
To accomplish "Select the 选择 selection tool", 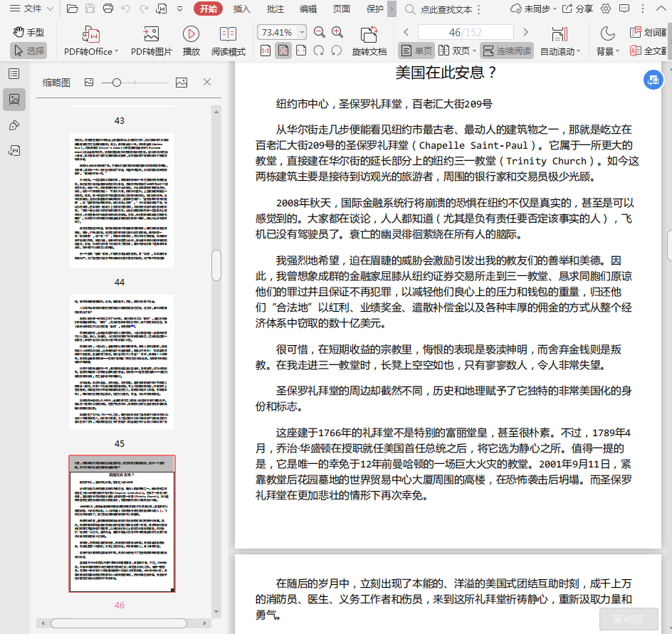I will pyautogui.click(x=28, y=51).
